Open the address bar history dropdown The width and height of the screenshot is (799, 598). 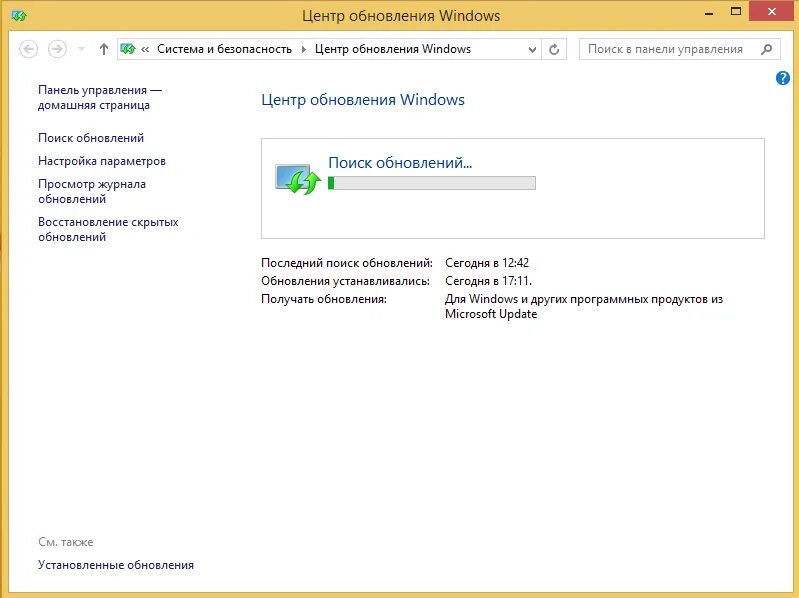532,49
